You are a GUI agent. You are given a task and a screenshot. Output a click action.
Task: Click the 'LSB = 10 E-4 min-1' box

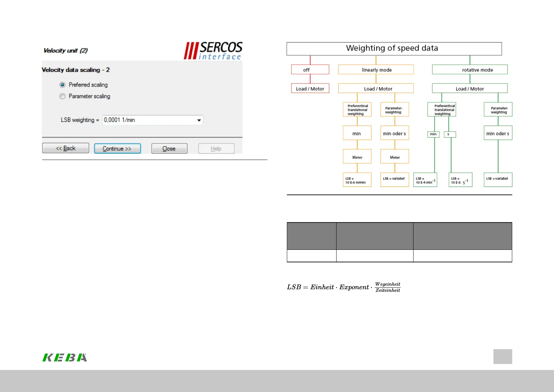tap(425, 180)
